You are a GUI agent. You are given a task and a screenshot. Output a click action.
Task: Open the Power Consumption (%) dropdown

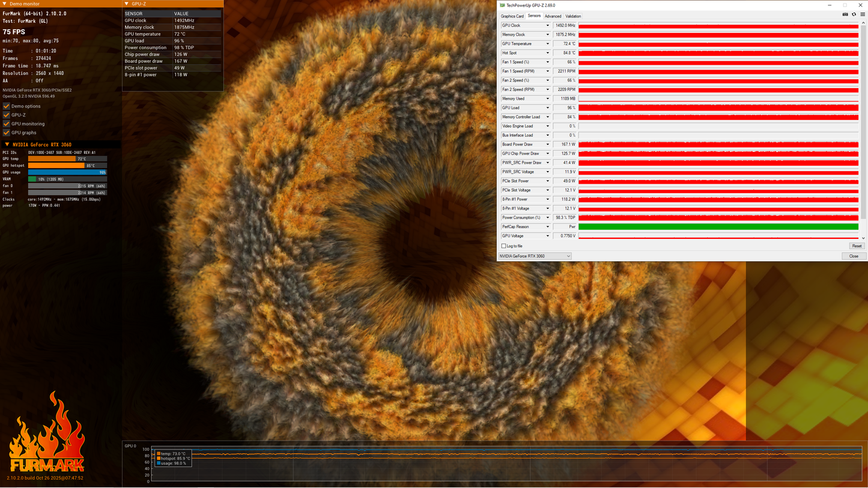[548, 218]
